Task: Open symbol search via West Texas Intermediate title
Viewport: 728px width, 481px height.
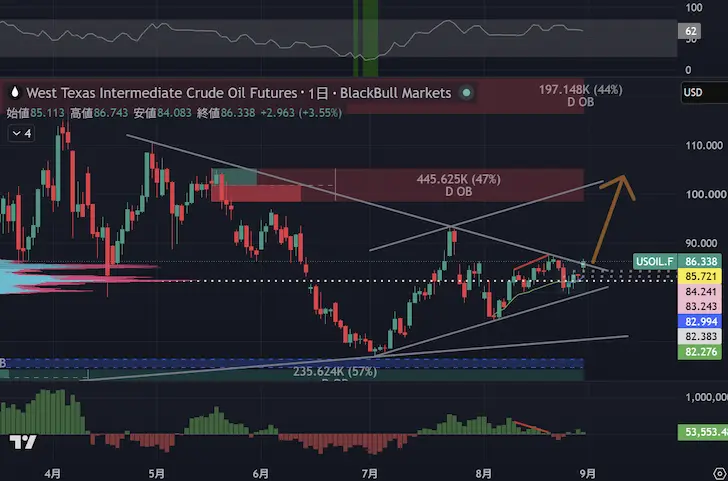Action: 161,93
